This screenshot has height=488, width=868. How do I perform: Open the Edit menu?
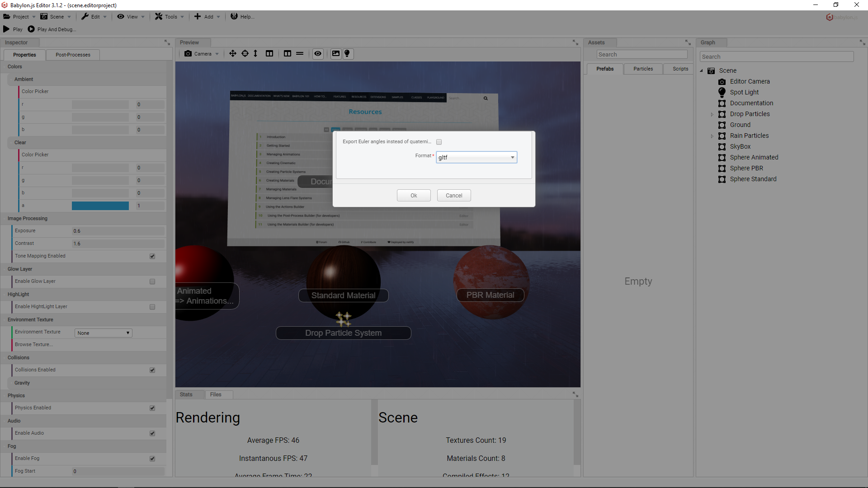click(94, 17)
